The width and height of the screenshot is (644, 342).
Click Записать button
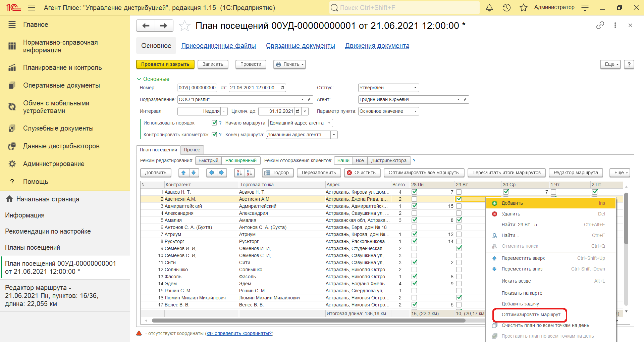coord(213,64)
